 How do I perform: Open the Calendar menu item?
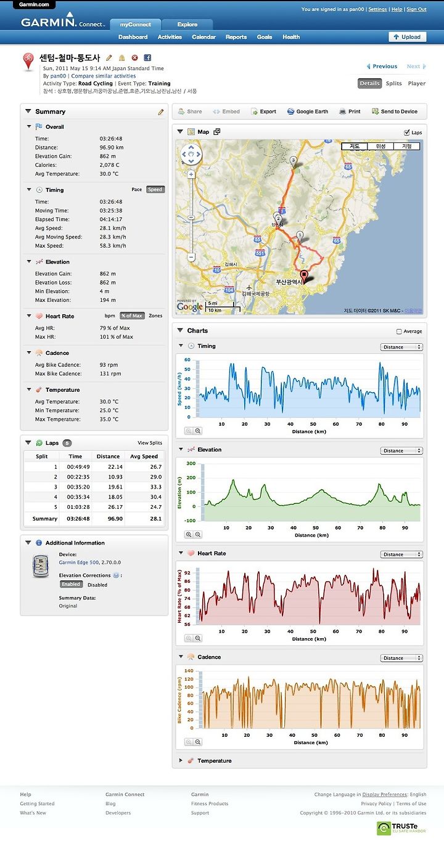click(203, 37)
